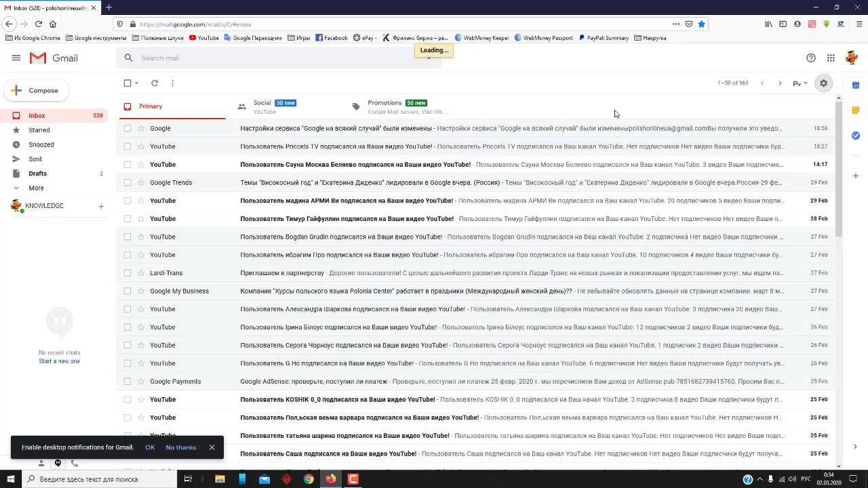Viewport: 868px width, 488px height.
Task: Star the Сауна Москва Беляево email
Action: 141,165
